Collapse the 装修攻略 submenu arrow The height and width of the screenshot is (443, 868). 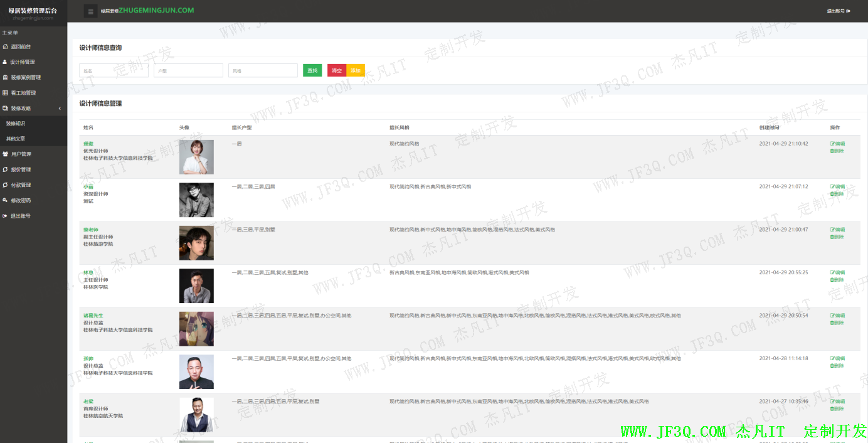[60, 109]
